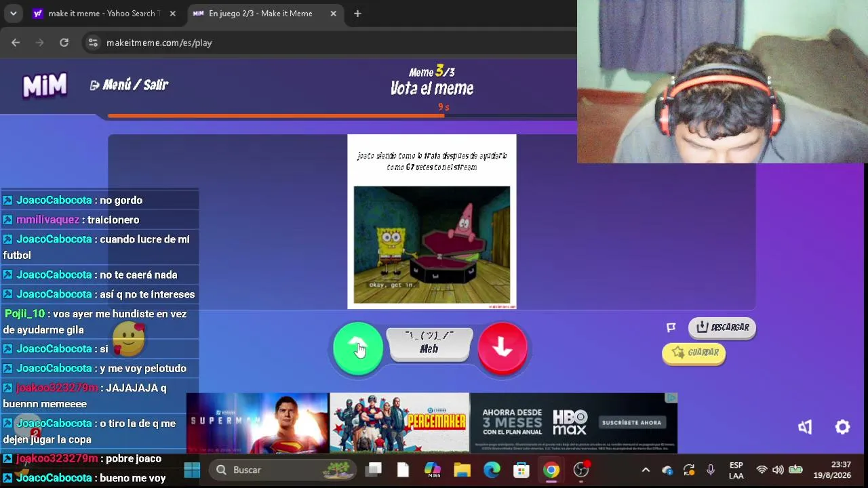
Task: Reload the makeitmeme page
Action: click(64, 43)
